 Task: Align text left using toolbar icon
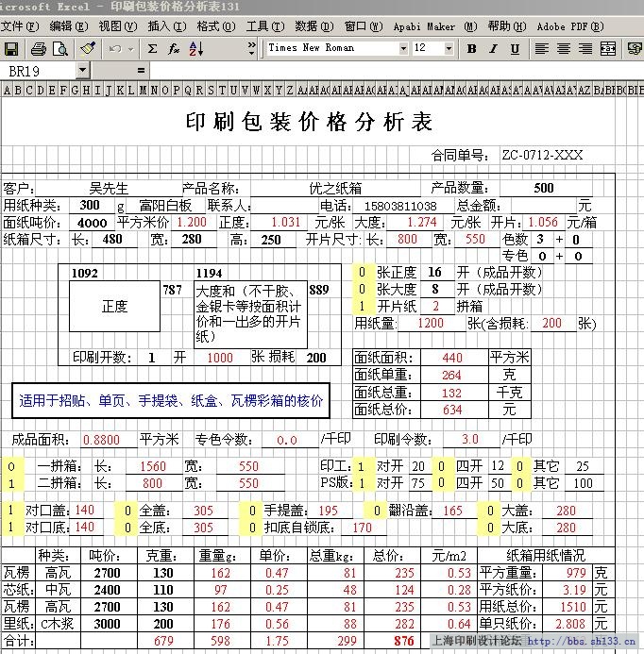543,48
